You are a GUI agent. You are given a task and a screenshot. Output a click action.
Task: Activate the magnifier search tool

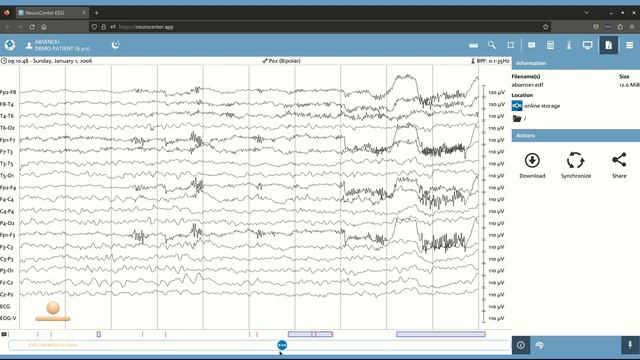click(492, 45)
